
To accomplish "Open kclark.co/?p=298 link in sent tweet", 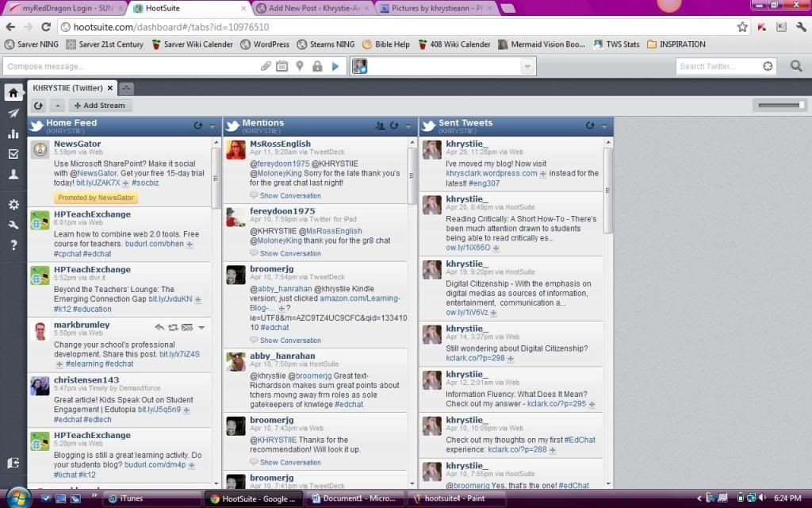I will [x=476, y=358].
